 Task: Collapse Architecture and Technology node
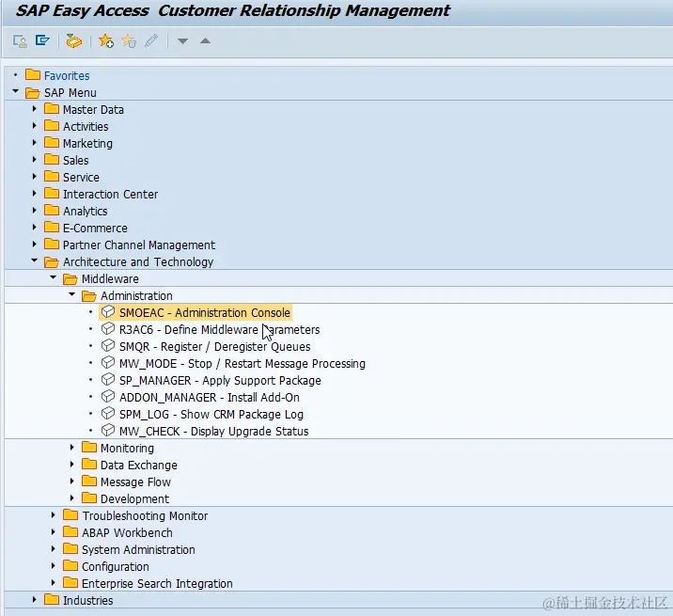click(35, 261)
